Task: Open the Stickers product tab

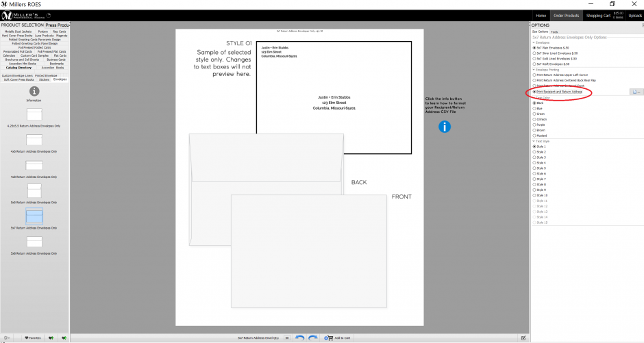Action: coord(44,79)
